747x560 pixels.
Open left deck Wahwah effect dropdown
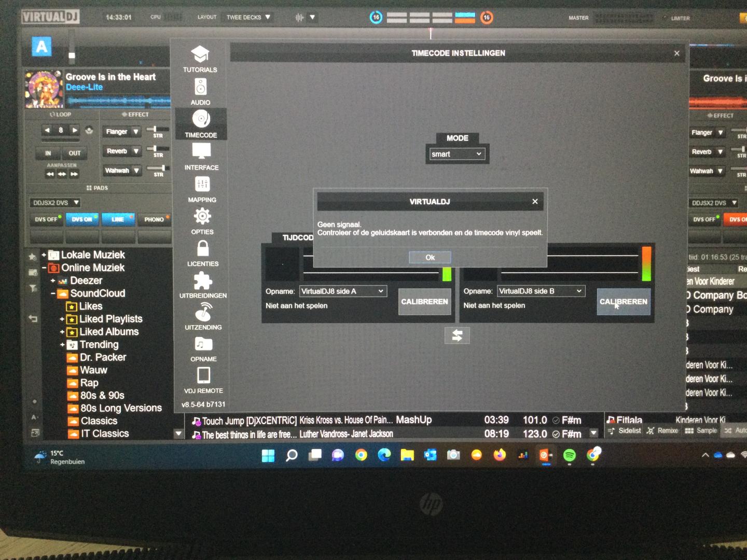click(x=122, y=171)
